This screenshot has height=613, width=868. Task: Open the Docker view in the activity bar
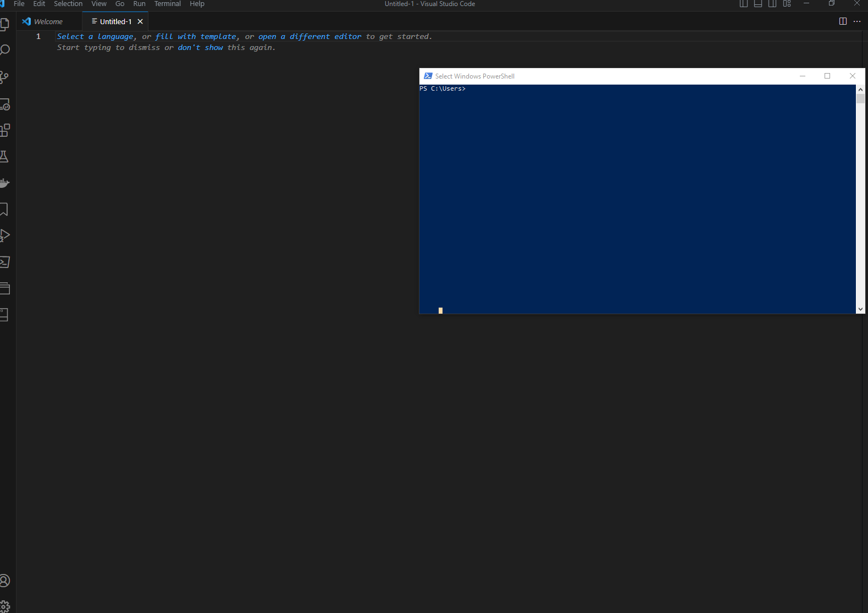click(x=4, y=183)
